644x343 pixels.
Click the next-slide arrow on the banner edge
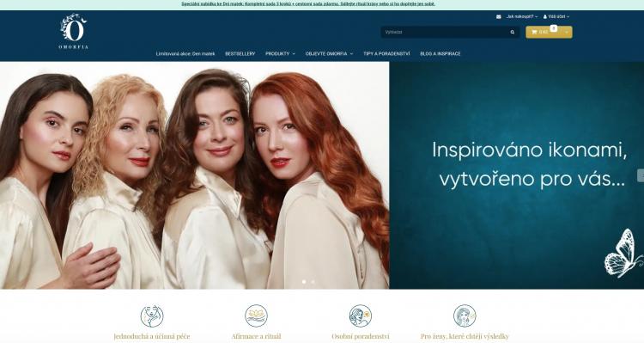[x=641, y=175]
